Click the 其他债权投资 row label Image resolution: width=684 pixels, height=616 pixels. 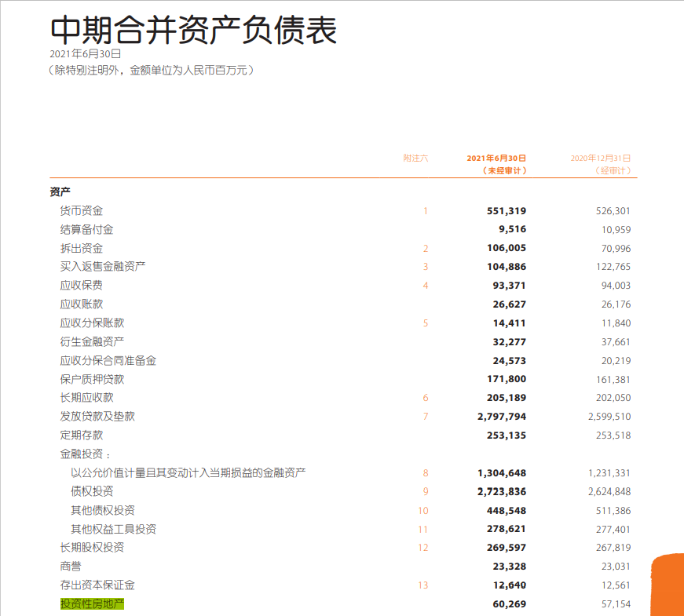pos(103,510)
